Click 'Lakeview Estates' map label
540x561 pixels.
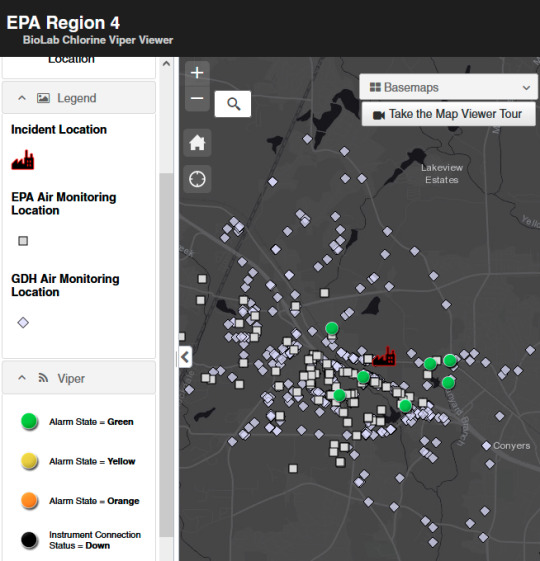(x=442, y=174)
